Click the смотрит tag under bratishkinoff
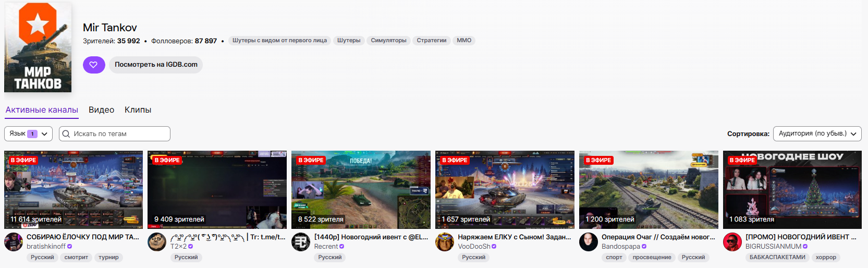868x268 pixels. [76, 257]
